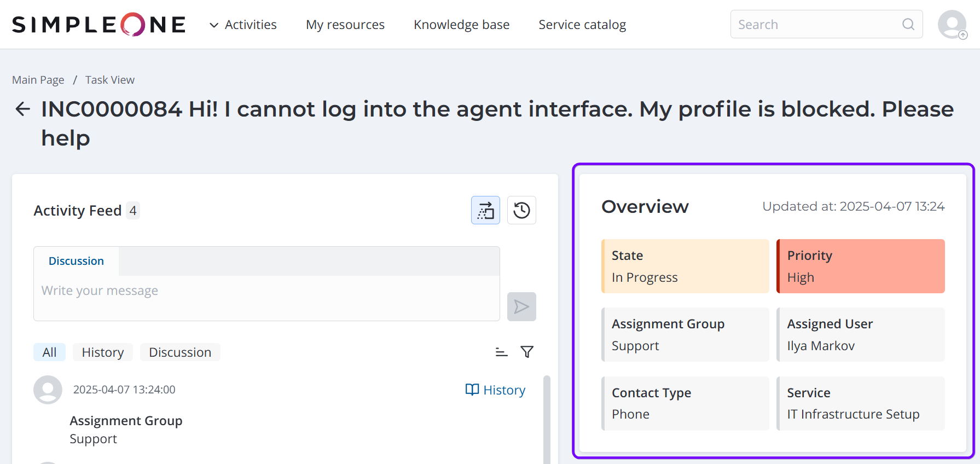Viewport: 980px width, 464px height.
Task: Expand the funnel filter icon
Action: (x=527, y=352)
